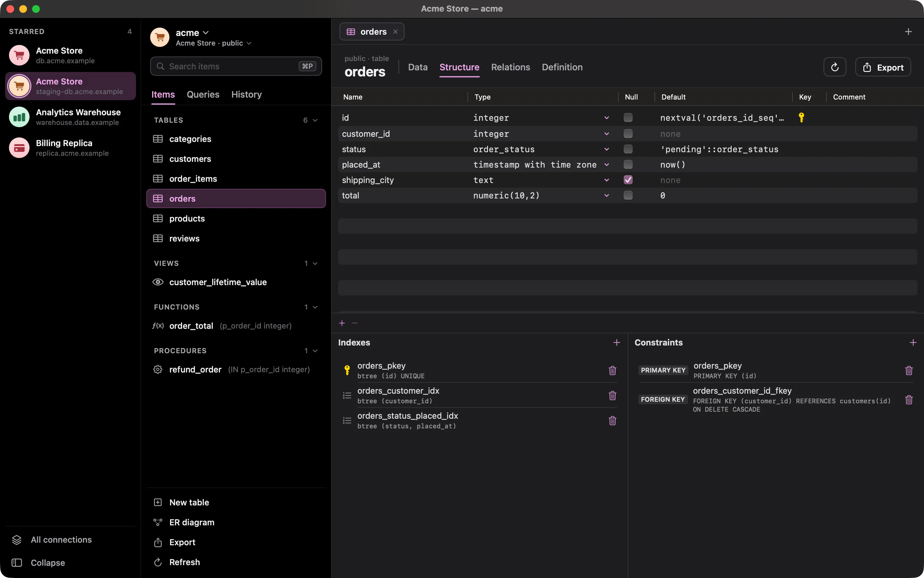Screen dimensions: 924x578
Task: Open type dropdown for placed_at column
Action: point(607,165)
